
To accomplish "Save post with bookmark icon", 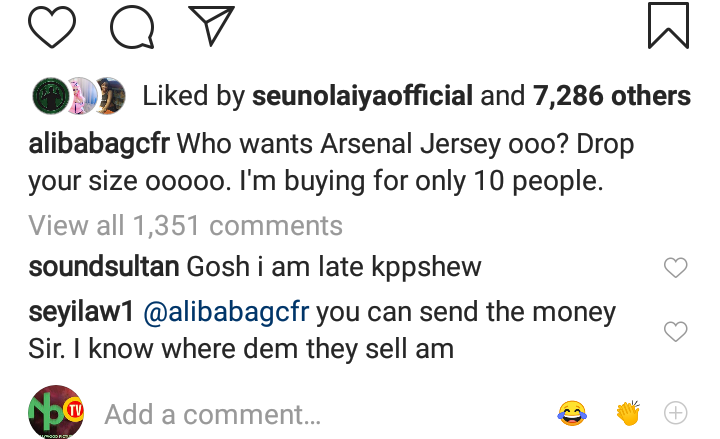I will click(x=668, y=25).
